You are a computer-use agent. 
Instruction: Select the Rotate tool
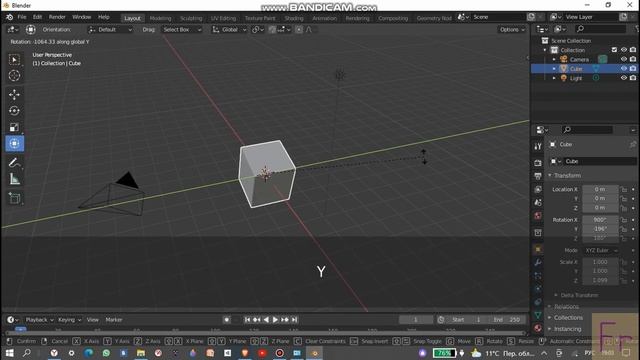click(x=14, y=111)
